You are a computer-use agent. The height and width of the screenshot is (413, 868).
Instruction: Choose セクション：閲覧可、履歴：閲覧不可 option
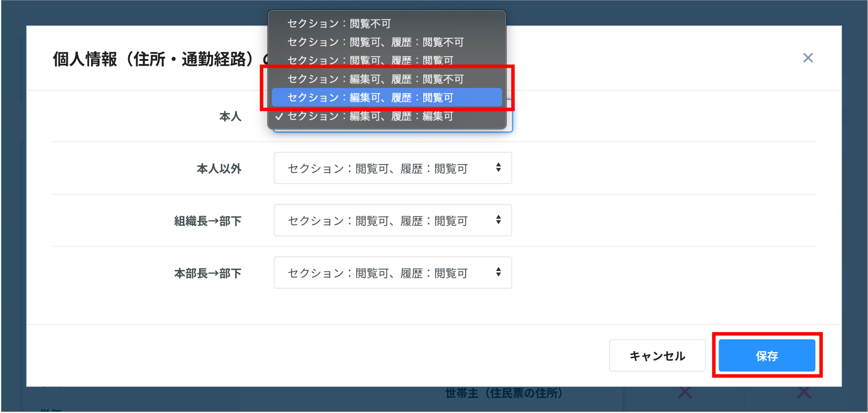375,42
